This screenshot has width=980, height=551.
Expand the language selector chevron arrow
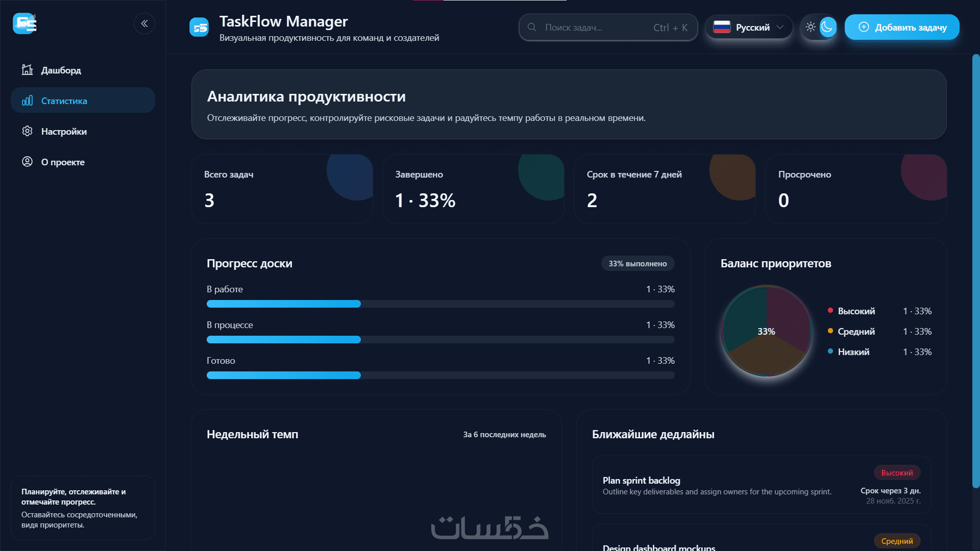coord(780,28)
